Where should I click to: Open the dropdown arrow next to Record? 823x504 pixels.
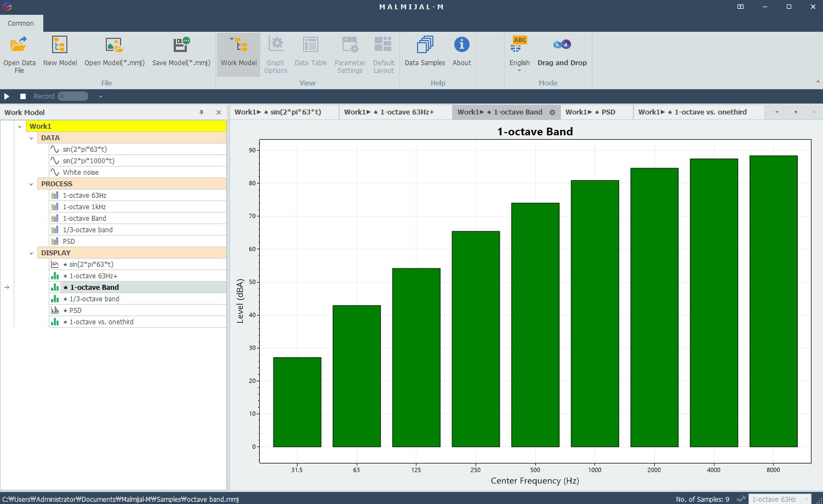[x=101, y=96]
